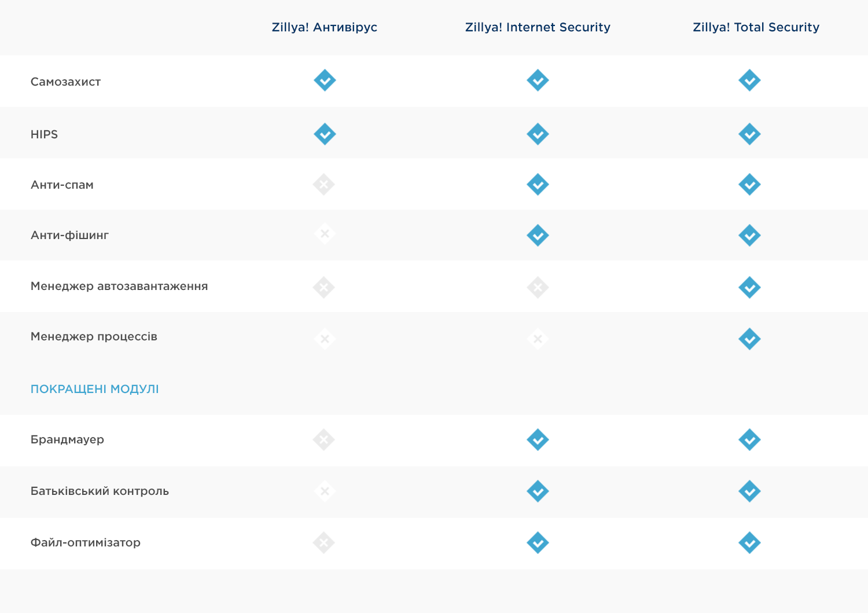Click the Анти-спам row label
This screenshot has height=613, width=868.
point(62,185)
